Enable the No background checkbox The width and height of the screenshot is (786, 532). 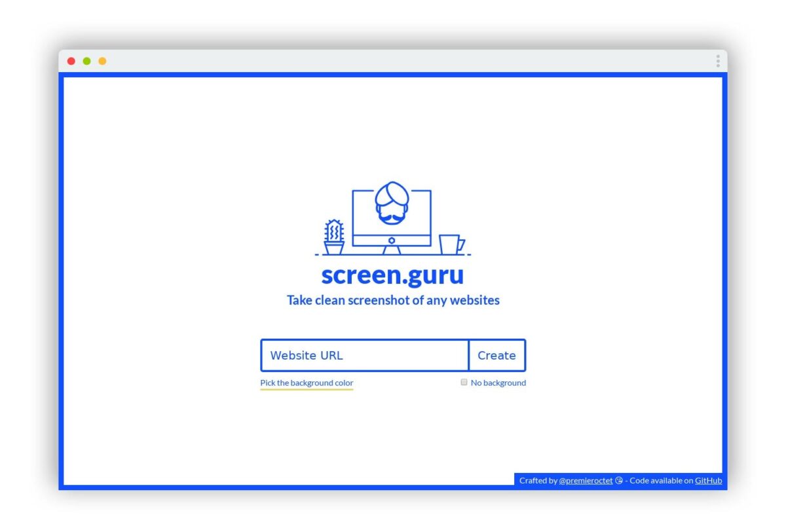(464, 382)
